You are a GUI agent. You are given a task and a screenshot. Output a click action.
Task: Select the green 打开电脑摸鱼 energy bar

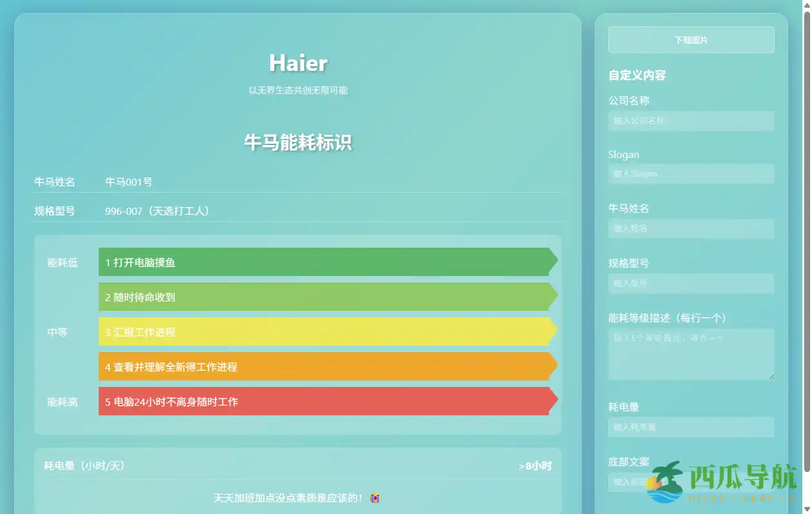(x=322, y=261)
